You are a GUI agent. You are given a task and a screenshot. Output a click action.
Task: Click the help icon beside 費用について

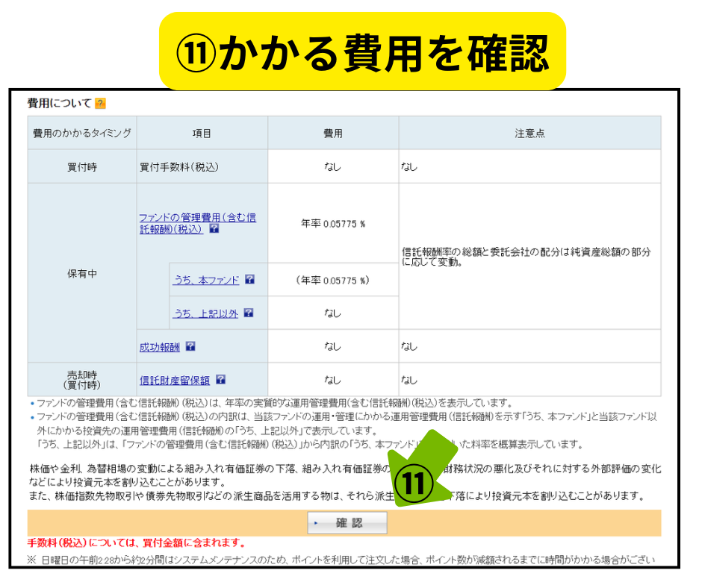tap(100, 104)
